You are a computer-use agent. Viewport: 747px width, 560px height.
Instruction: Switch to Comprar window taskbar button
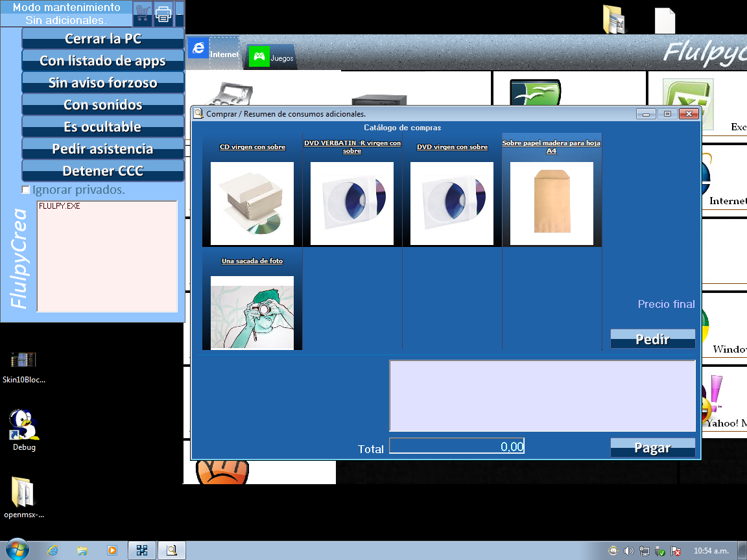(171, 550)
